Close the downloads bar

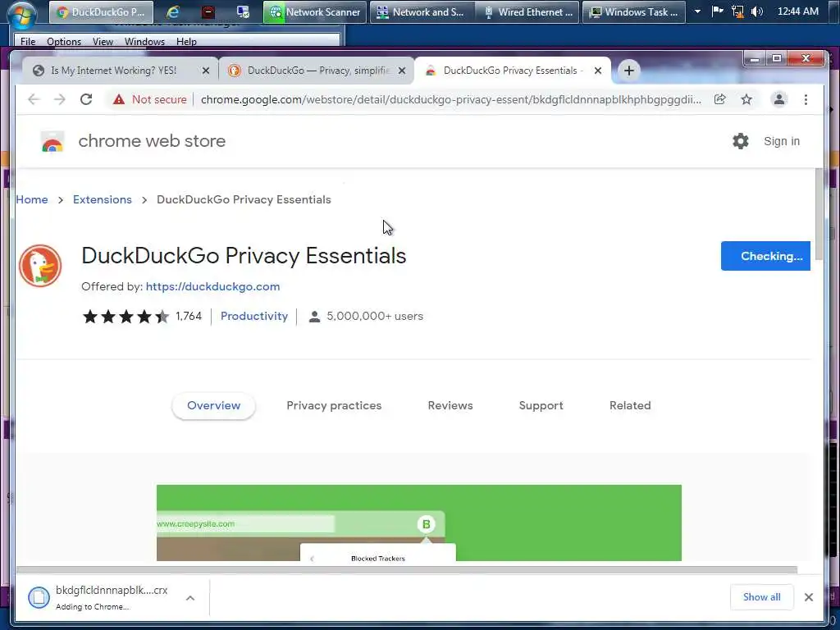[x=808, y=597]
